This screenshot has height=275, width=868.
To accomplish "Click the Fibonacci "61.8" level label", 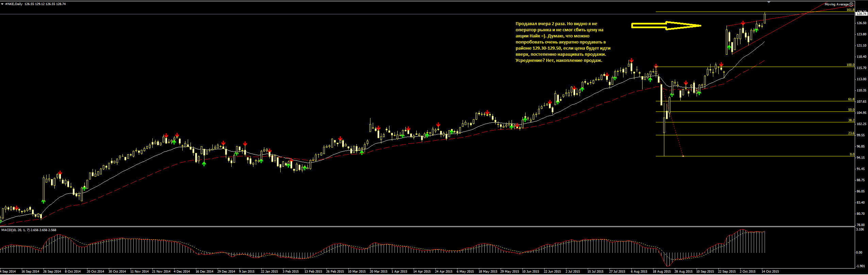I will [851, 99].
